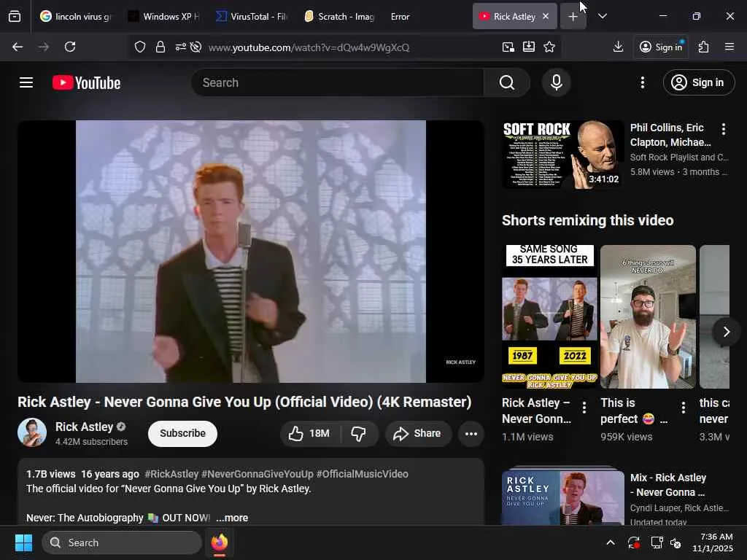Open the YouTube guide hamburger menu
The width and height of the screenshot is (747, 560).
click(x=26, y=82)
